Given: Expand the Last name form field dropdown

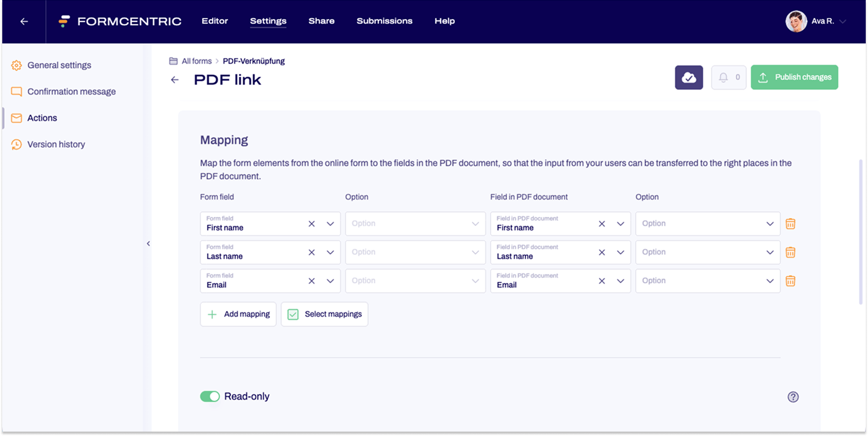Looking at the screenshot, I should (330, 252).
